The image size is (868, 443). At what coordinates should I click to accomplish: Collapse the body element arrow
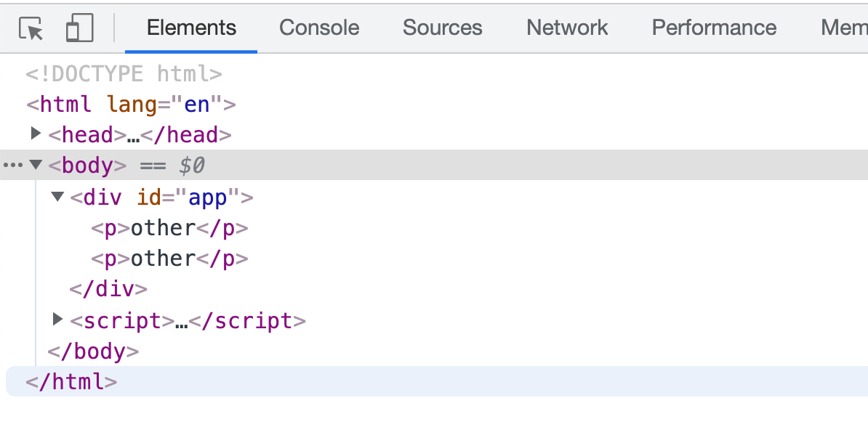[36, 165]
